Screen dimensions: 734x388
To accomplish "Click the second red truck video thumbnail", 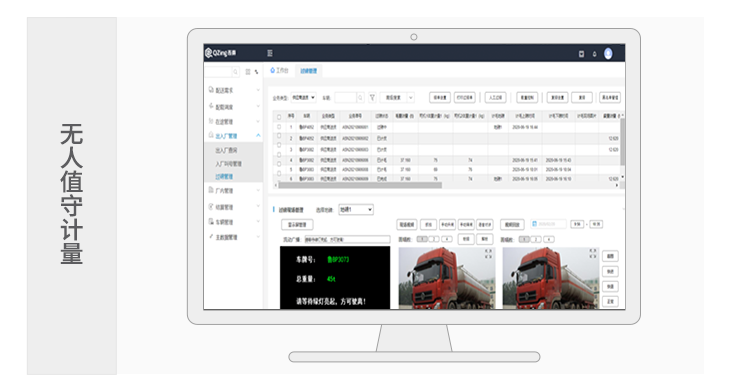I will [550, 278].
